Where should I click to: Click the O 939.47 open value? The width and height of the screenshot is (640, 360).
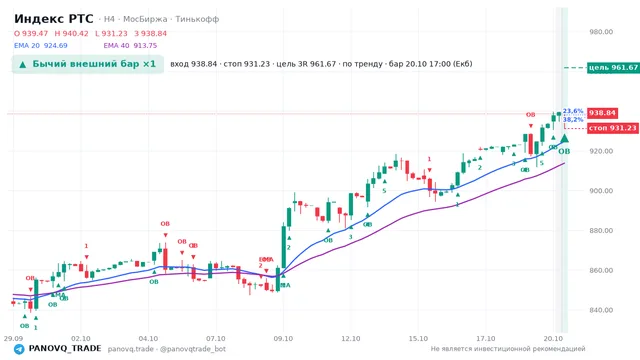click(31, 33)
